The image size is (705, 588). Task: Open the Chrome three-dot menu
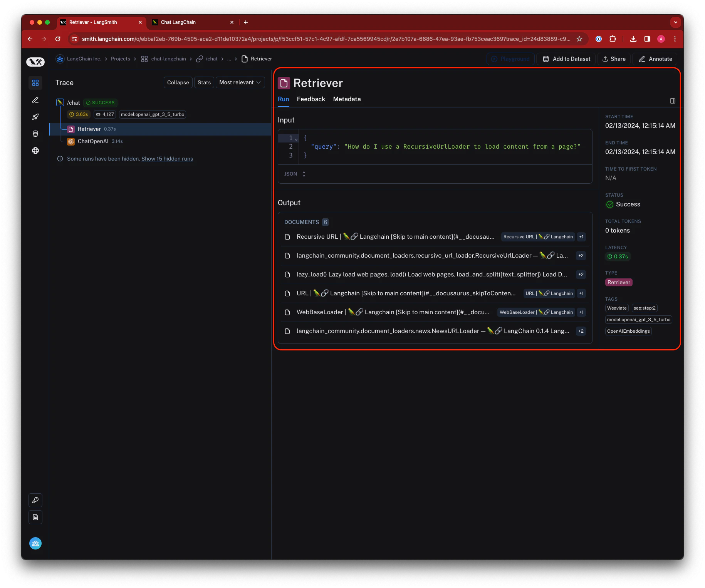pyautogui.click(x=675, y=39)
